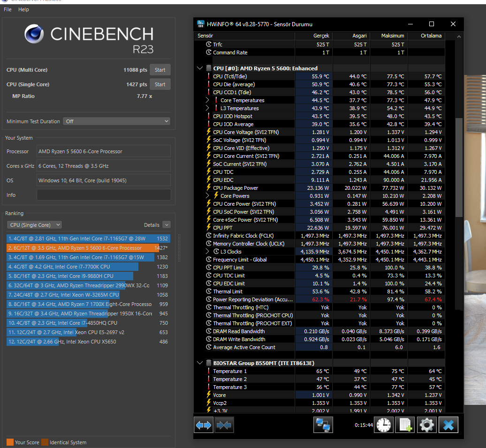
Task: Click the HWiNFO scroll up arrow
Action: click(x=459, y=37)
